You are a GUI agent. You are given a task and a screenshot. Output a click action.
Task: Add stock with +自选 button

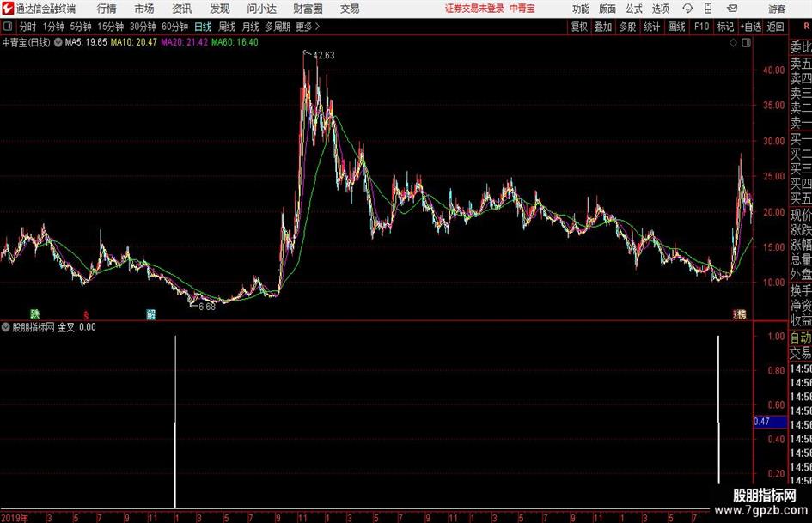[751, 27]
